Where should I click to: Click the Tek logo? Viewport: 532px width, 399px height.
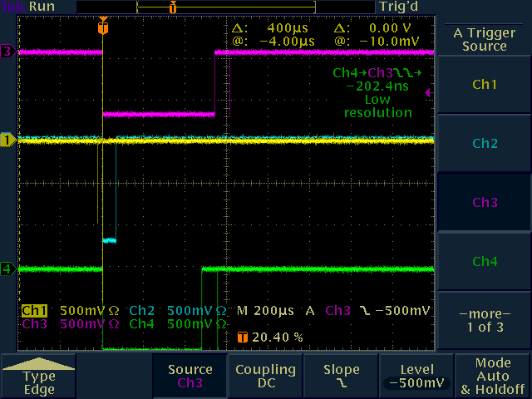point(13,7)
